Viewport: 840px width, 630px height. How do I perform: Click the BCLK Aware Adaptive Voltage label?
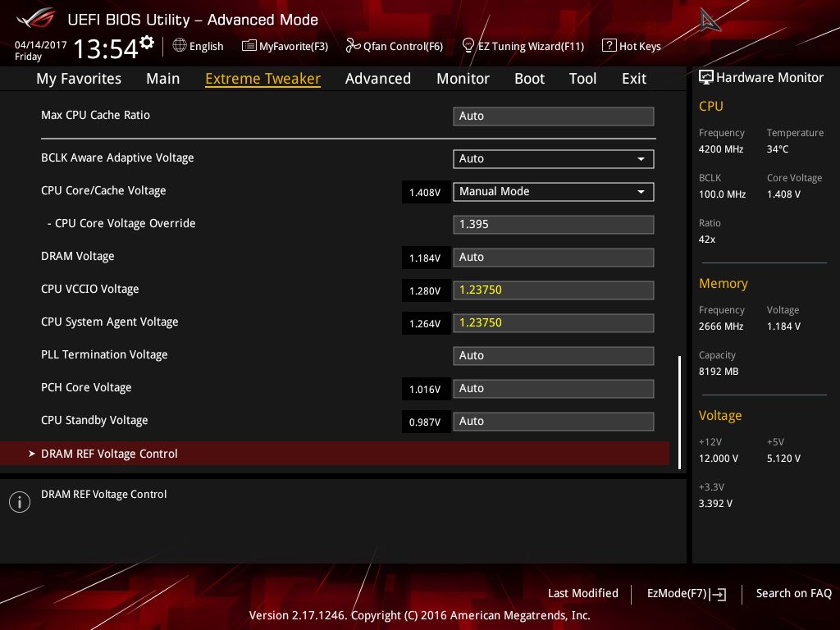click(117, 158)
